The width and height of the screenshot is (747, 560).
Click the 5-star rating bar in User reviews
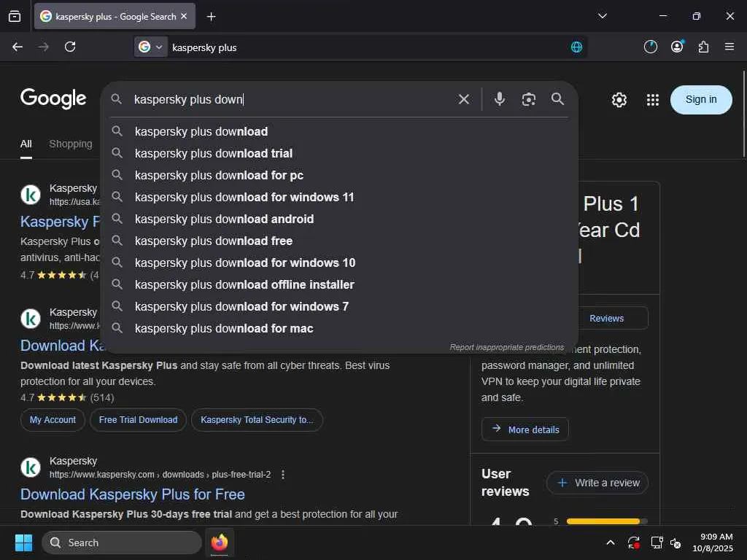point(607,521)
